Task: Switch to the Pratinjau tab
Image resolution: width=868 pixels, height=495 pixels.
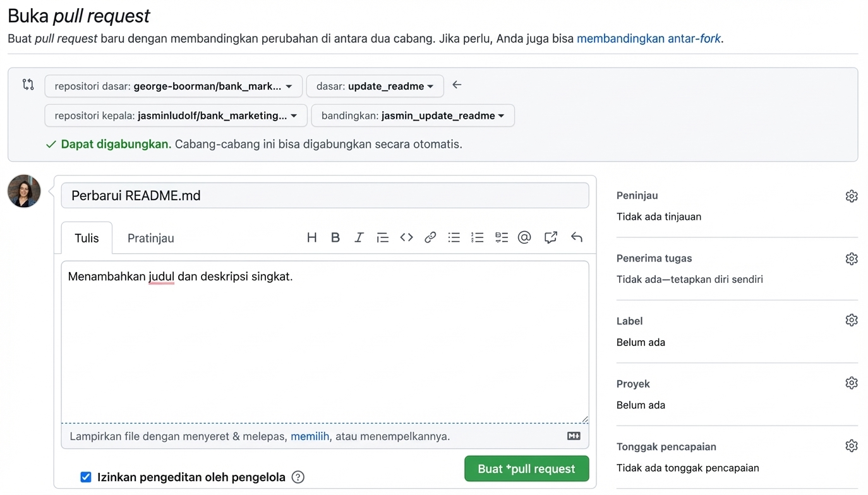Action: tap(151, 238)
